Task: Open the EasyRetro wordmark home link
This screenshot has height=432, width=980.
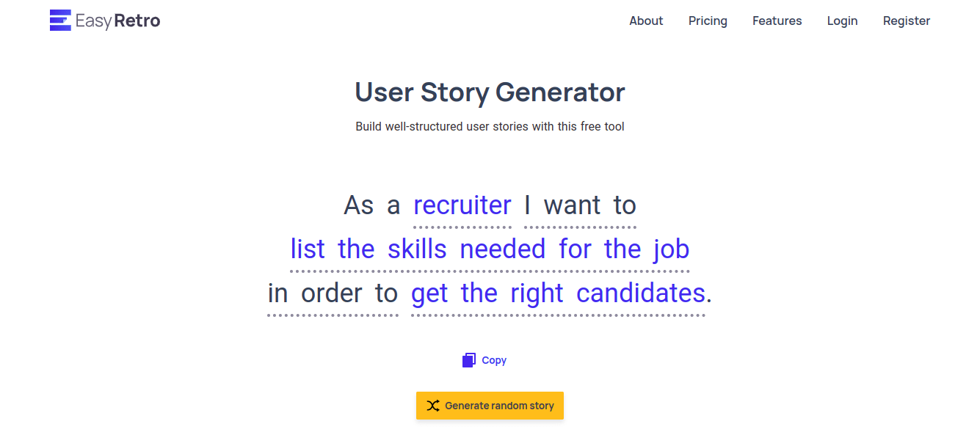Action: pyautogui.click(x=118, y=21)
